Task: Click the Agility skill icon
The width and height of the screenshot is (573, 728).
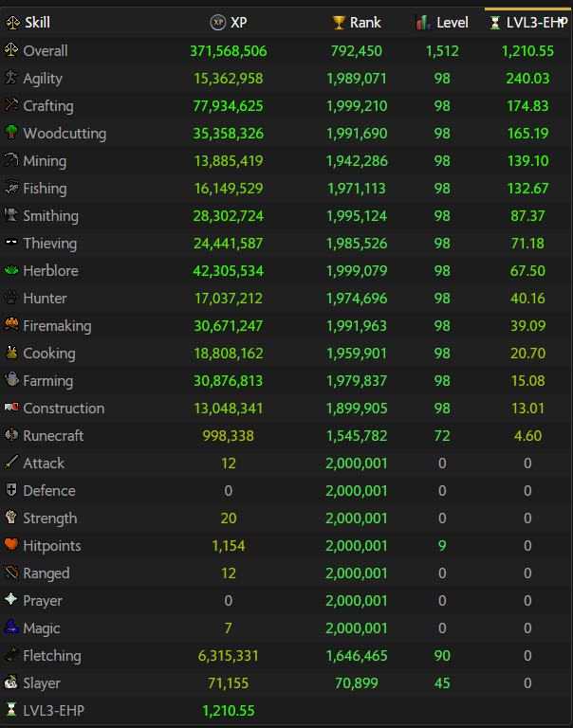Action: 11,77
